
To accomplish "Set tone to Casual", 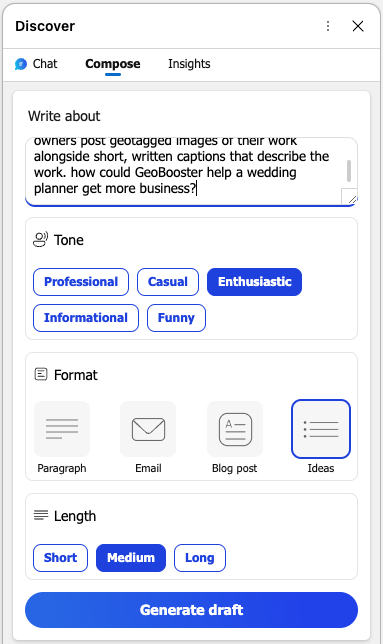I will 168,282.
